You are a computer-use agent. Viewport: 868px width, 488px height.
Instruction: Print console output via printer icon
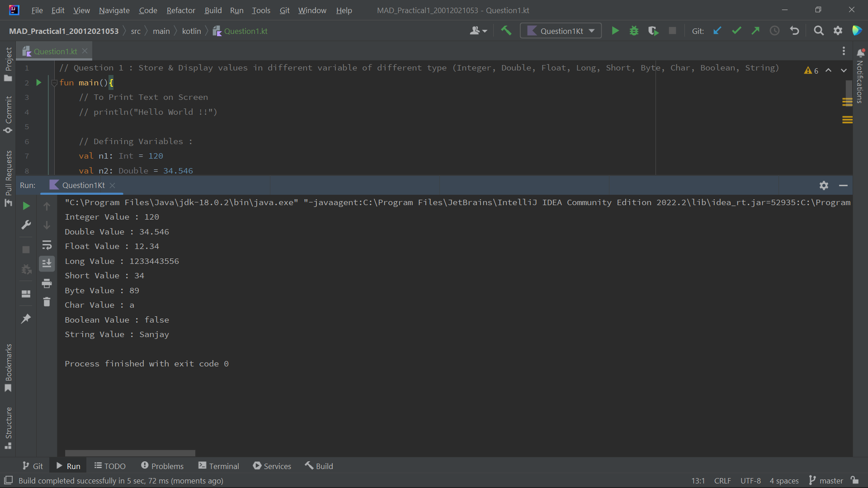pos(47,283)
